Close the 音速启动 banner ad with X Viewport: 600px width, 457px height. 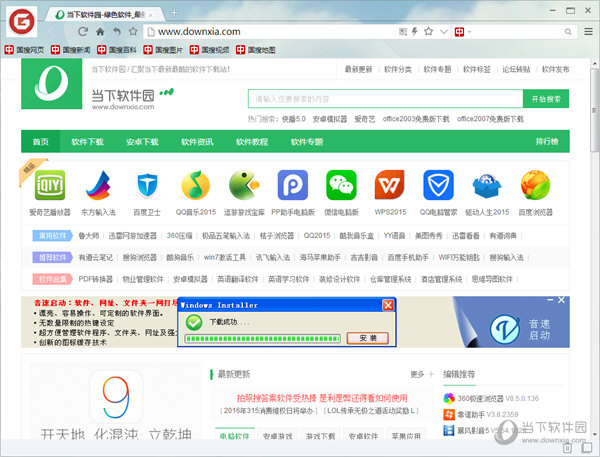561,300
